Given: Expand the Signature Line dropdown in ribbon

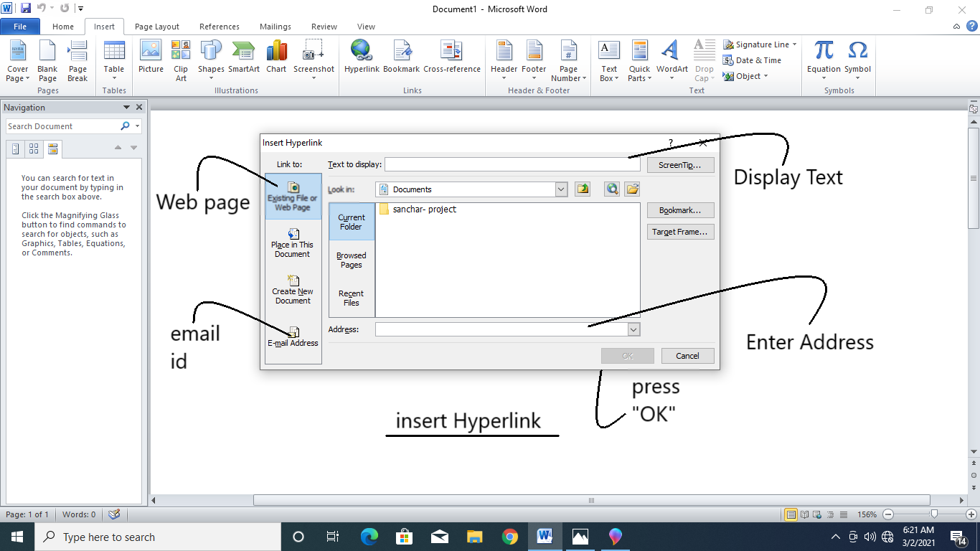Looking at the screenshot, I should [x=794, y=44].
